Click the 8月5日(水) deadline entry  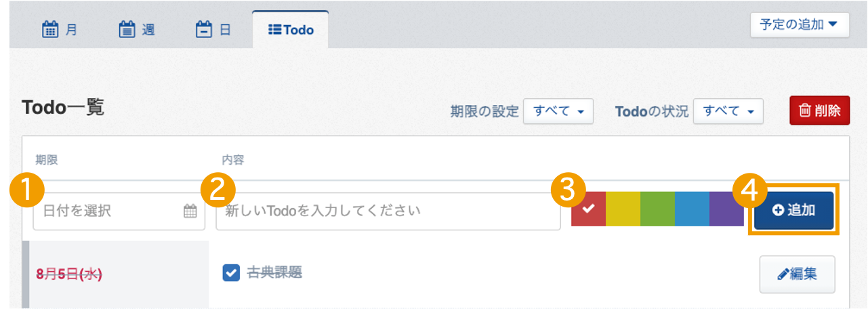pos(68,274)
